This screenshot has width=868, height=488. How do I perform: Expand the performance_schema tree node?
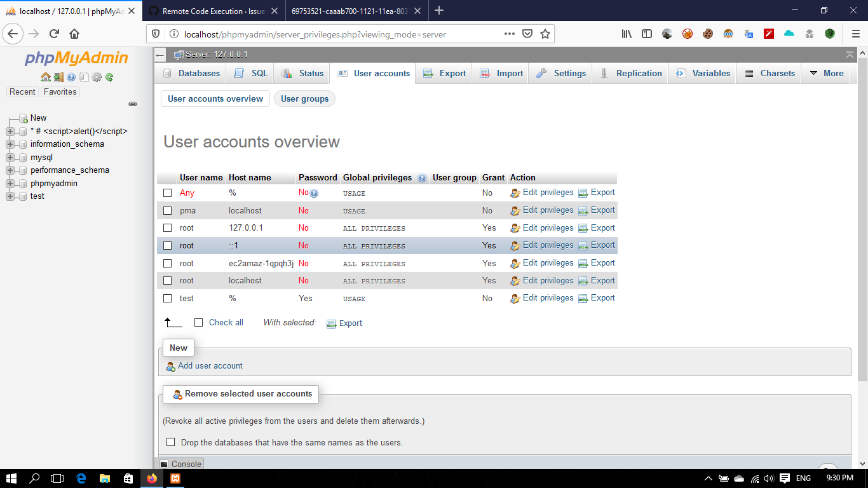click(x=9, y=170)
